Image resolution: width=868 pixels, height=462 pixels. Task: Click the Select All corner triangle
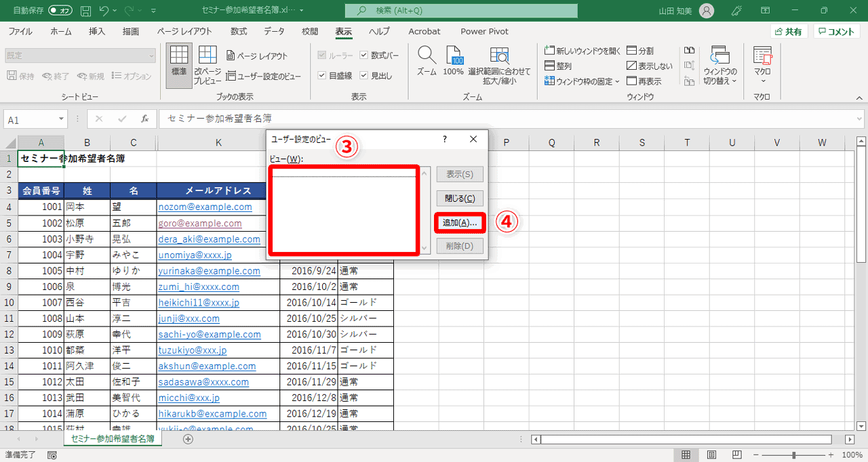click(x=9, y=142)
